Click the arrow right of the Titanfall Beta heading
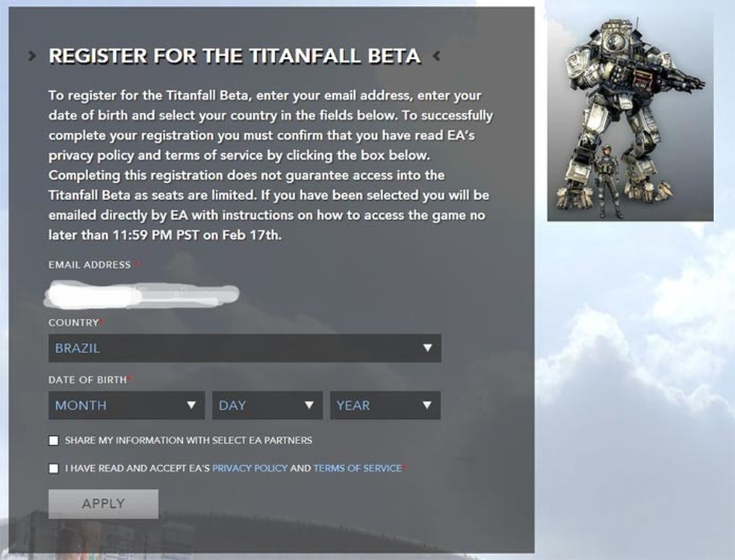Screen dimensions: 735x560 436,56
